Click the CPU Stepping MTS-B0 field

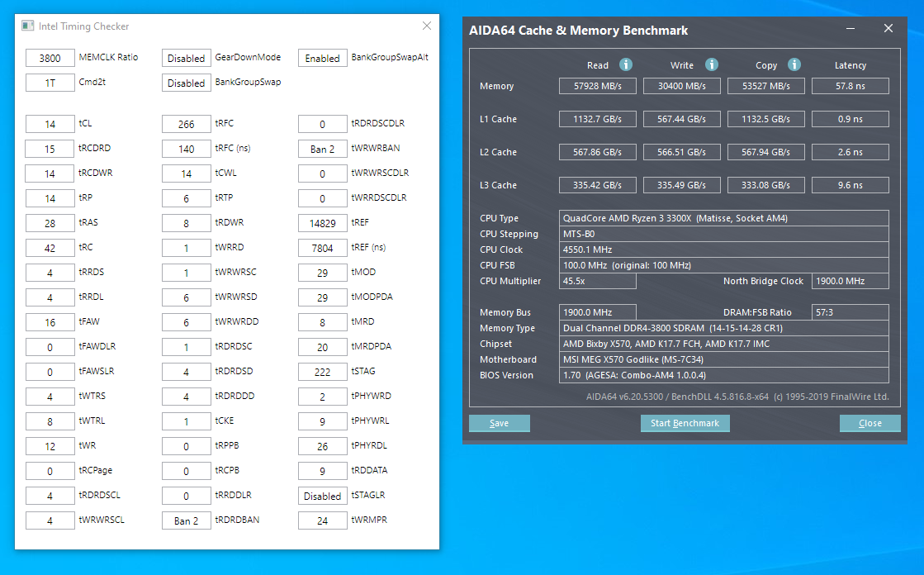pyautogui.click(x=723, y=234)
